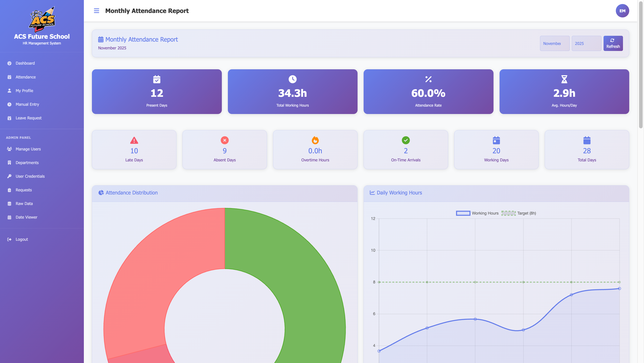Screen dimensions: 644x363
Task: Click the Late Days warning icon
Action: click(x=134, y=140)
